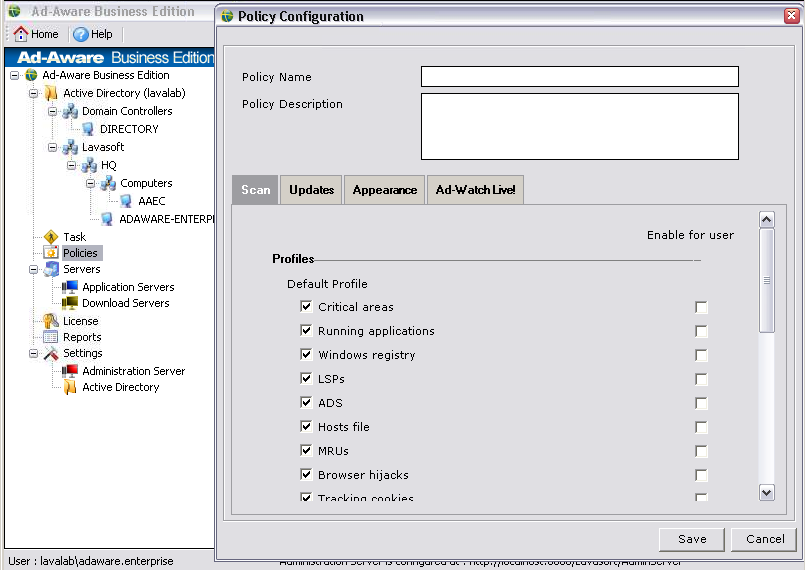Uncheck the Running applications checkbox
The height and width of the screenshot is (570, 805).
[x=306, y=330]
